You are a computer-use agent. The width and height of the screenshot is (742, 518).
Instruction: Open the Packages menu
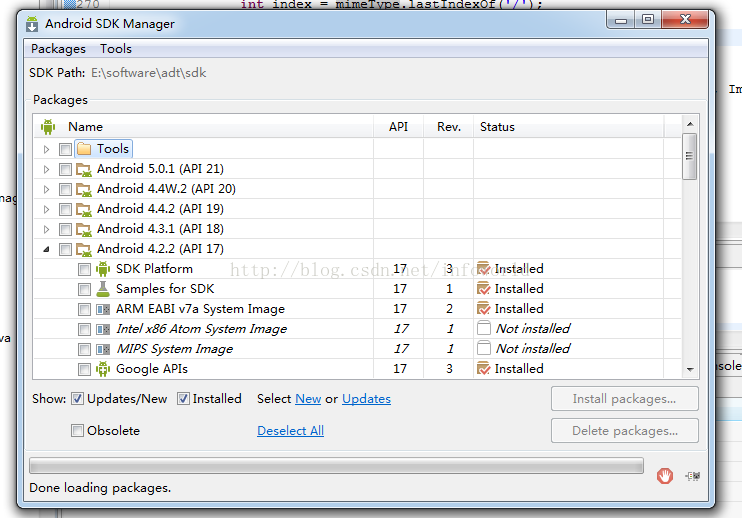pyautogui.click(x=58, y=48)
